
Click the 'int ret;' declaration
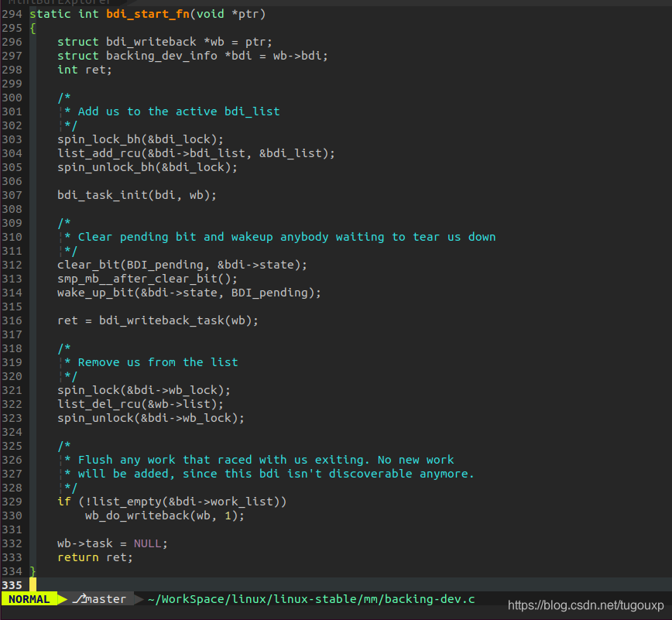[85, 70]
